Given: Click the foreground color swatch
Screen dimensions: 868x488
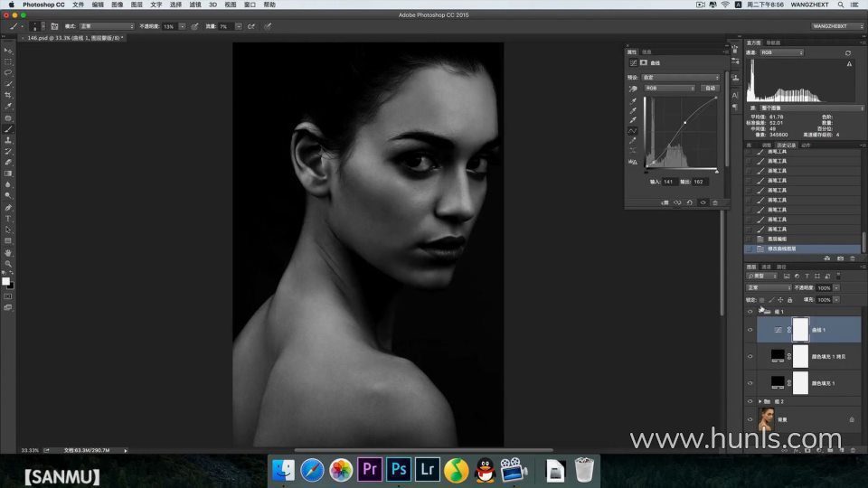Looking at the screenshot, I should 5,281.
